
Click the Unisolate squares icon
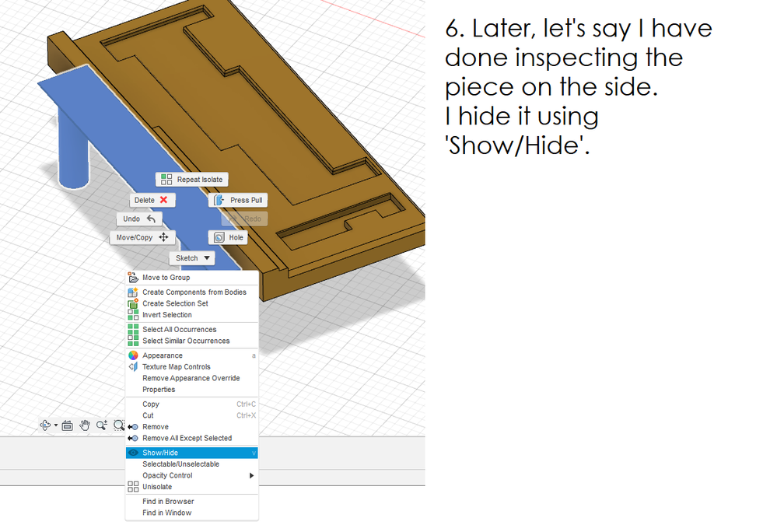pyautogui.click(x=133, y=487)
